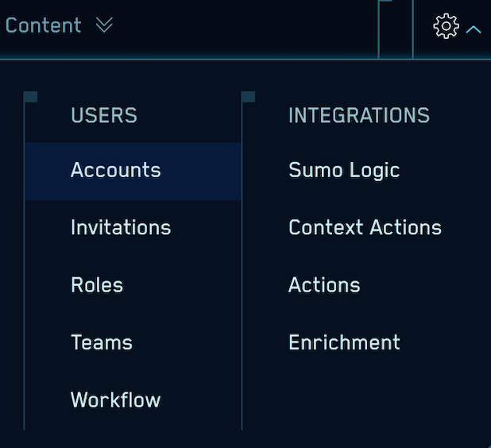Collapse the settings menu chevron
The width and height of the screenshot is (491, 448).
(474, 29)
